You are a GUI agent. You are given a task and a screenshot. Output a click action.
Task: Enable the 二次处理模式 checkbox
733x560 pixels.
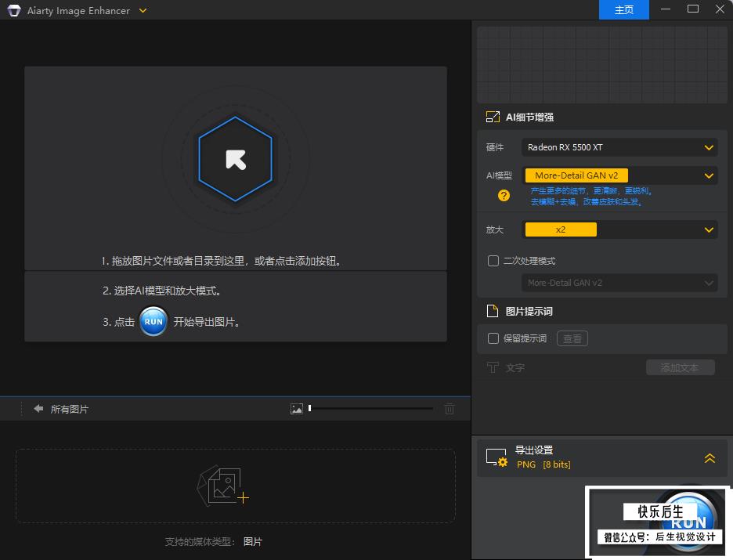pos(493,261)
